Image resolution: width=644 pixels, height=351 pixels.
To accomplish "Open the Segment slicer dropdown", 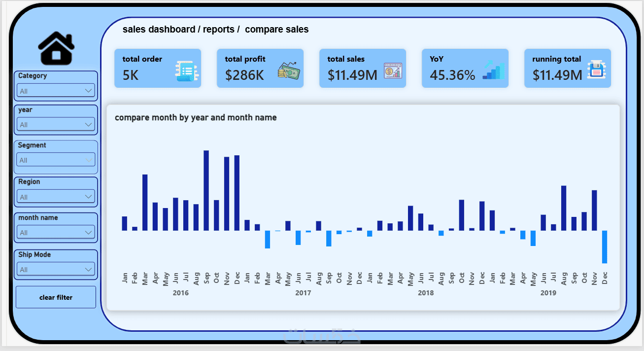I will [x=56, y=160].
